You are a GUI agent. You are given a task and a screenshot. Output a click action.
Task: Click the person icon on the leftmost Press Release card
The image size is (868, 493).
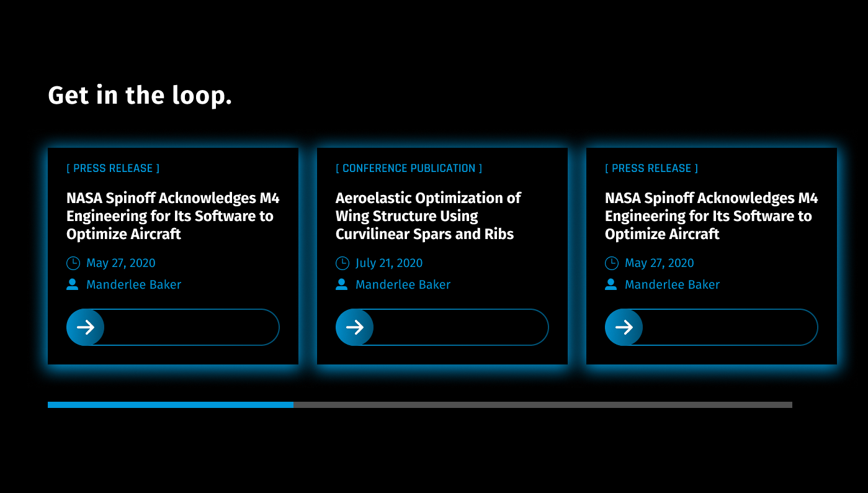coord(73,284)
